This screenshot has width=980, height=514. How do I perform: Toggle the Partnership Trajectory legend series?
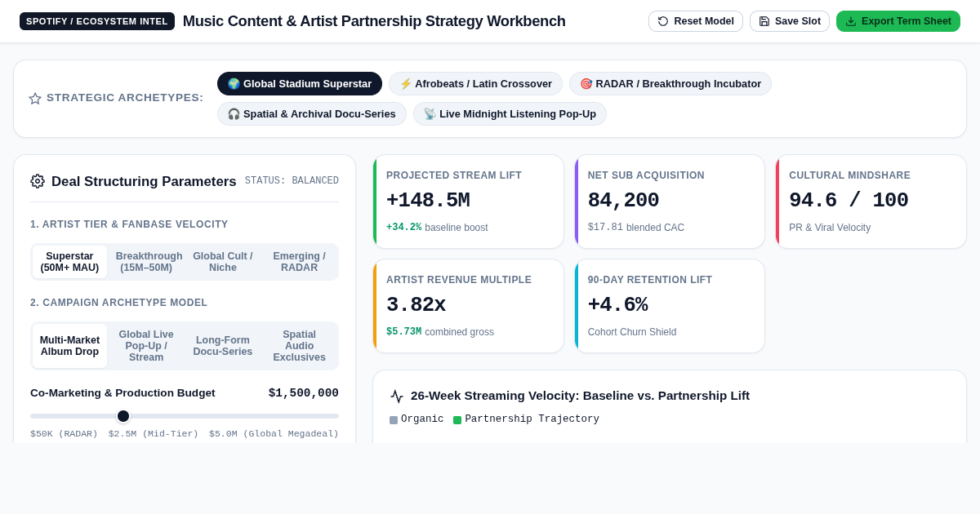tap(526, 419)
